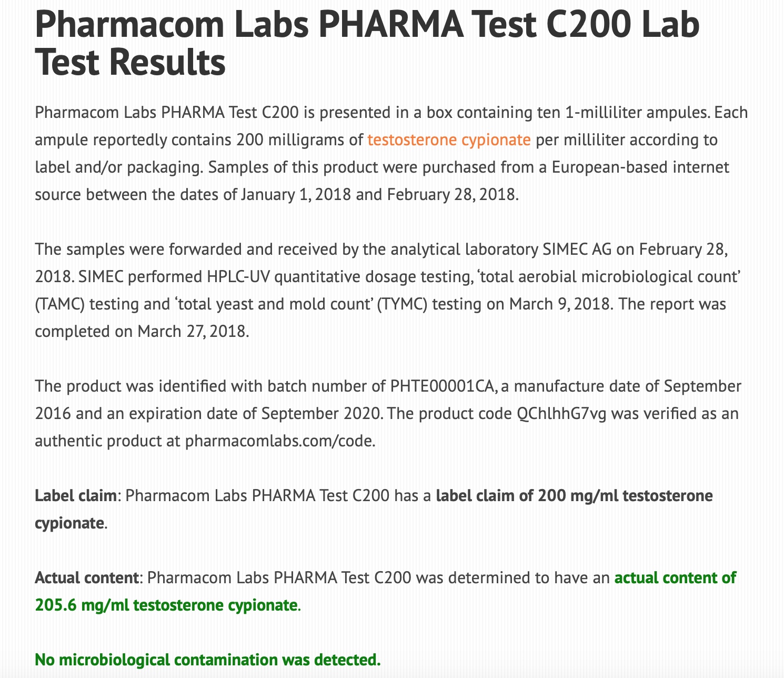Click the SIMEC AG laboratory name
The image size is (784, 678).
[x=577, y=249]
